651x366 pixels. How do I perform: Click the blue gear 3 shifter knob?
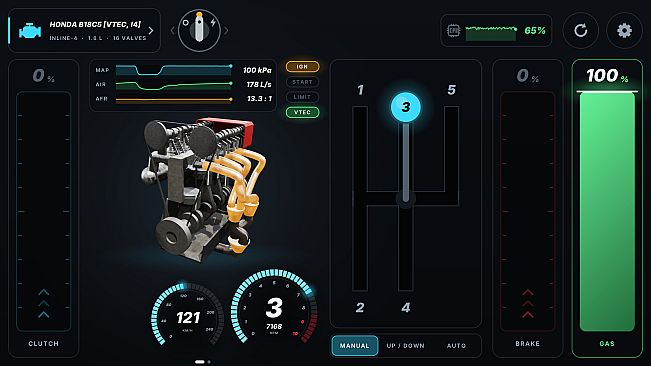click(x=406, y=107)
